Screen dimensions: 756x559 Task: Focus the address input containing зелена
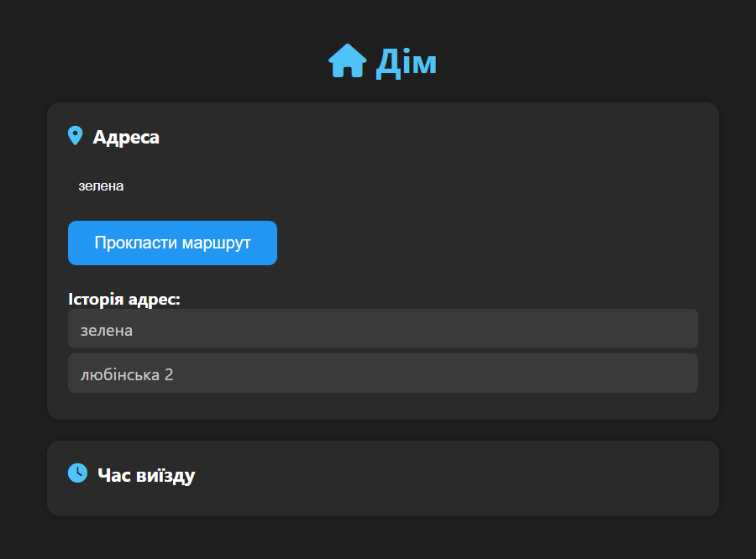coord(383,186)
